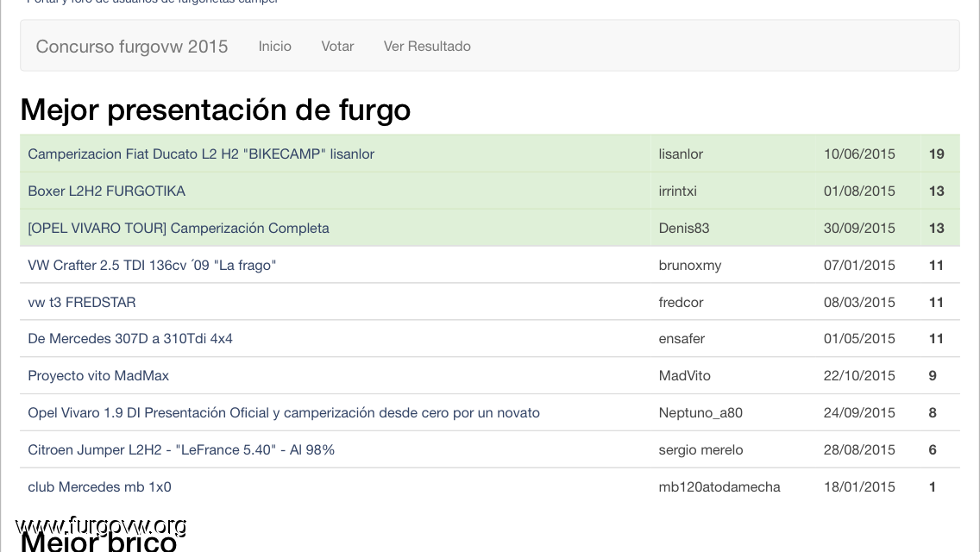Click the vote count 8 for Neptuno_a80
This screenshot has height=552, width=980.
point(933,412)
